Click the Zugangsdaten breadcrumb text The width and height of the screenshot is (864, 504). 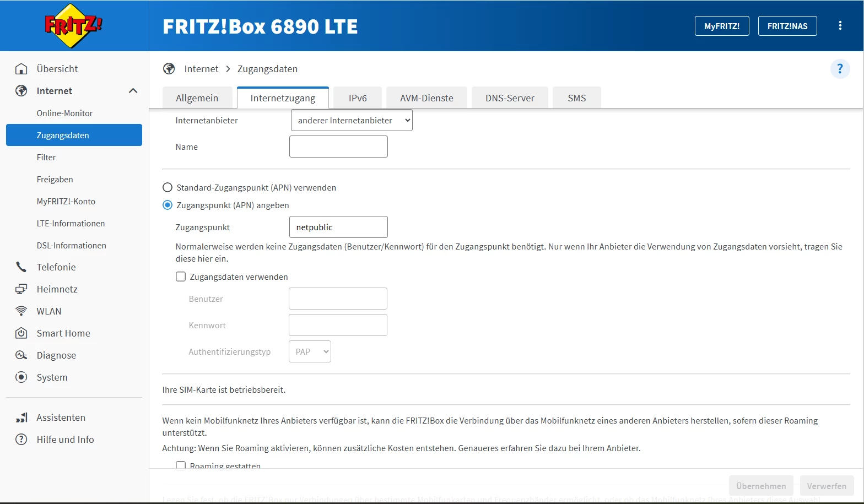(x=267, y=69)
